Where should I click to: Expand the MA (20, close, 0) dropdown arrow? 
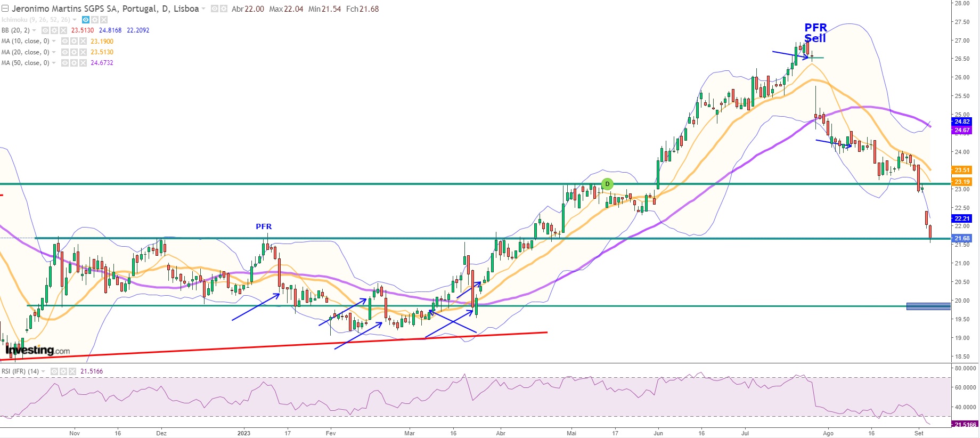pos(54,52)
